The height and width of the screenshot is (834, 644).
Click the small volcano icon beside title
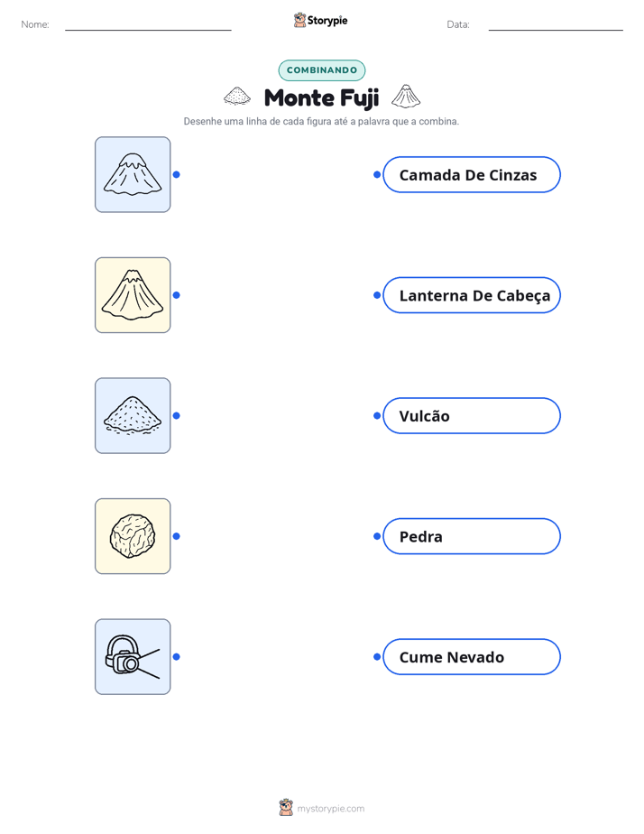point(406,97)
